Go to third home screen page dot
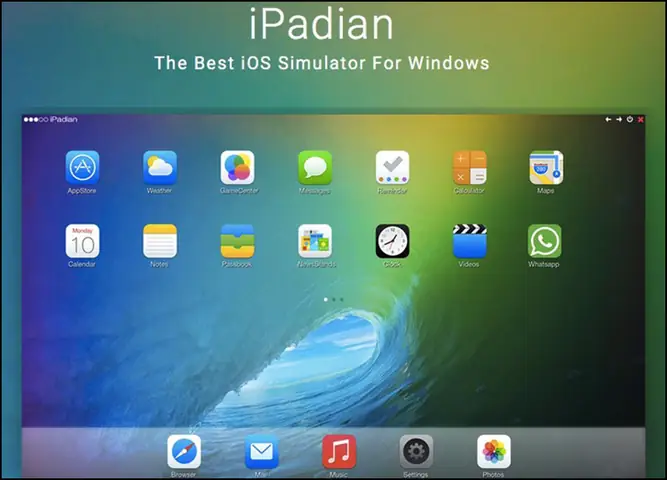Image resolution: width=667 pixels, height=480 pixels. click(x=342, y=300)
